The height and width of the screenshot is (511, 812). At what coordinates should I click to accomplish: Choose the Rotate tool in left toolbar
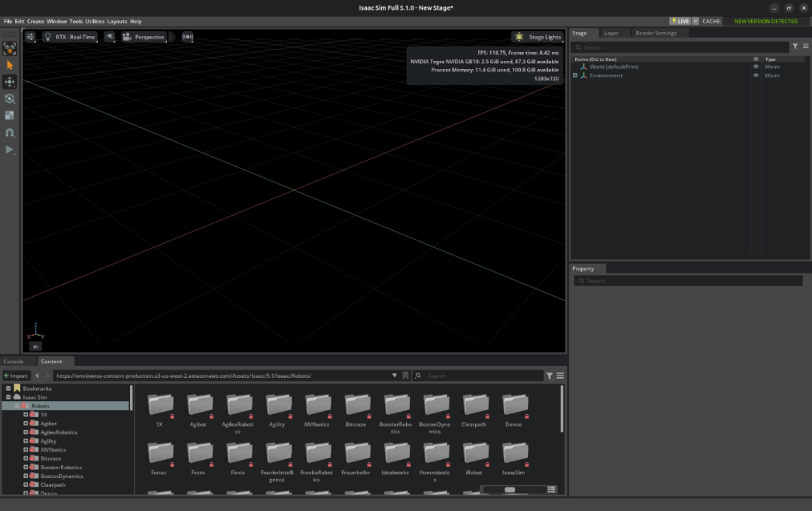tap(10, 98)
